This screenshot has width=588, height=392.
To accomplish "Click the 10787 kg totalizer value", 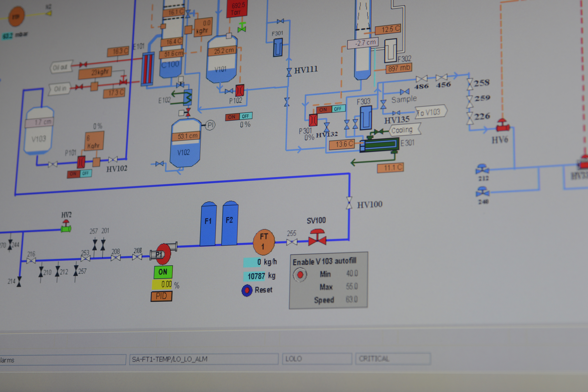I will tap(254, 276).
